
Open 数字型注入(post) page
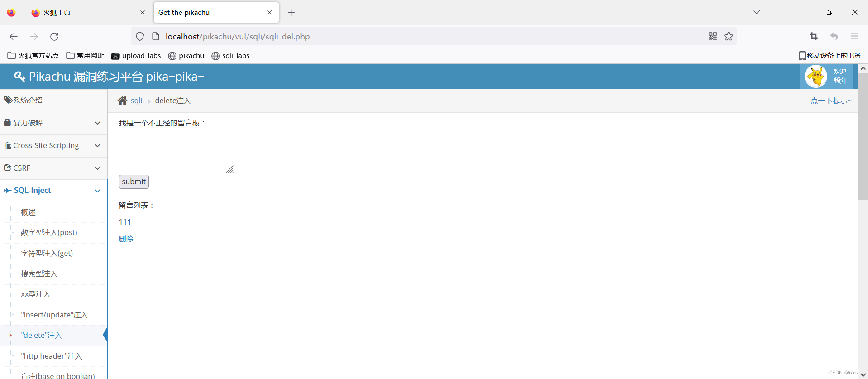tap(49, 233)
